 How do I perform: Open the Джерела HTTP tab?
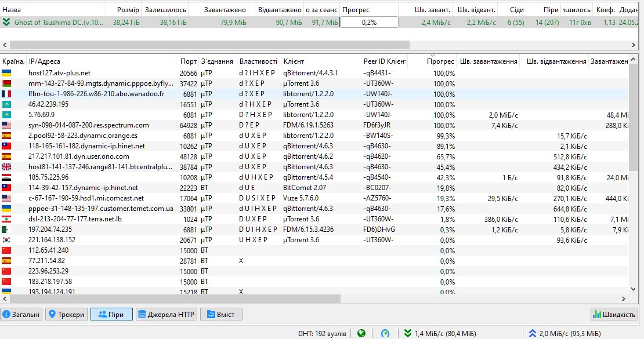tap(167, 315)
